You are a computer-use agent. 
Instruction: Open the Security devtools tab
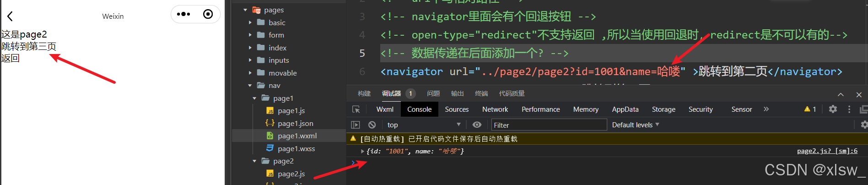tap(701, 109)
